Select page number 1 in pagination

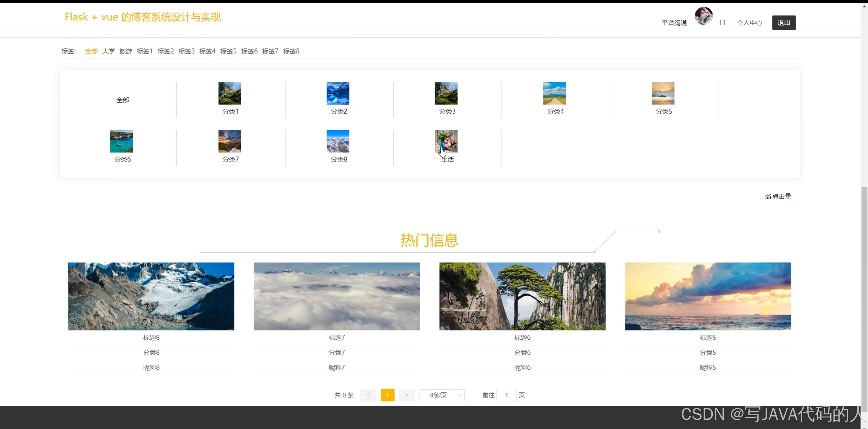point(388,395)
